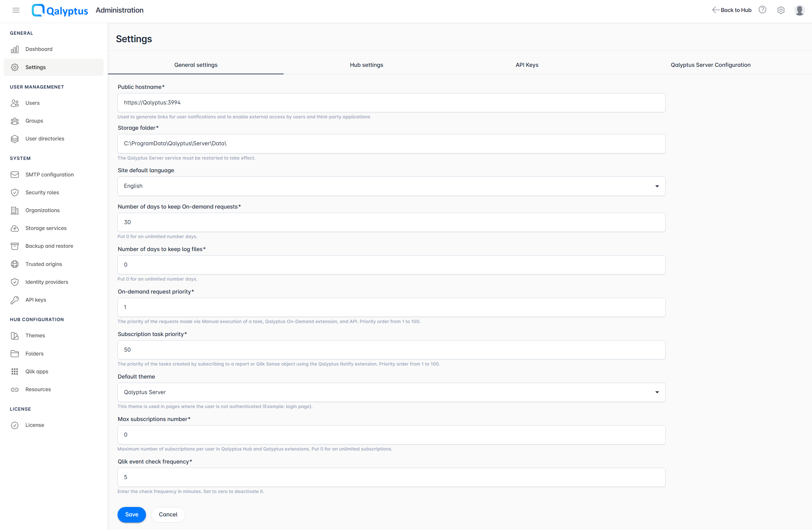This screenshot has width=812, height=530.
Task: Select Trusted origins in the sidebar
Action: click(x=43, y=264)
